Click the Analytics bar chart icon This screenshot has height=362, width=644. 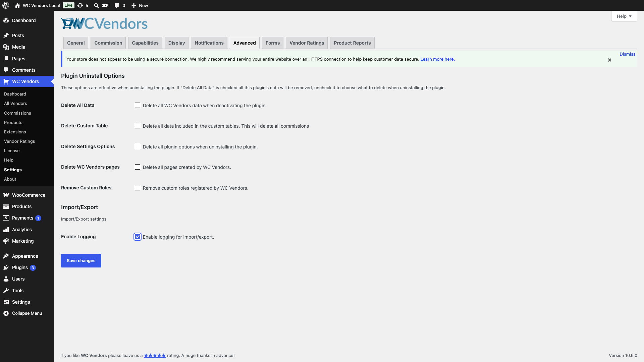(x=6, y=230)
